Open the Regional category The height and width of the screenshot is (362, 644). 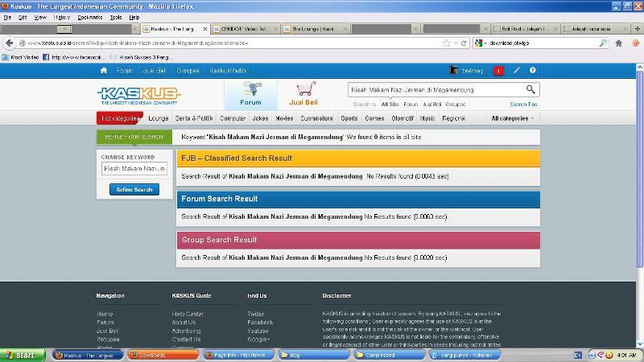pyautogui.click(x=454, y=118)
